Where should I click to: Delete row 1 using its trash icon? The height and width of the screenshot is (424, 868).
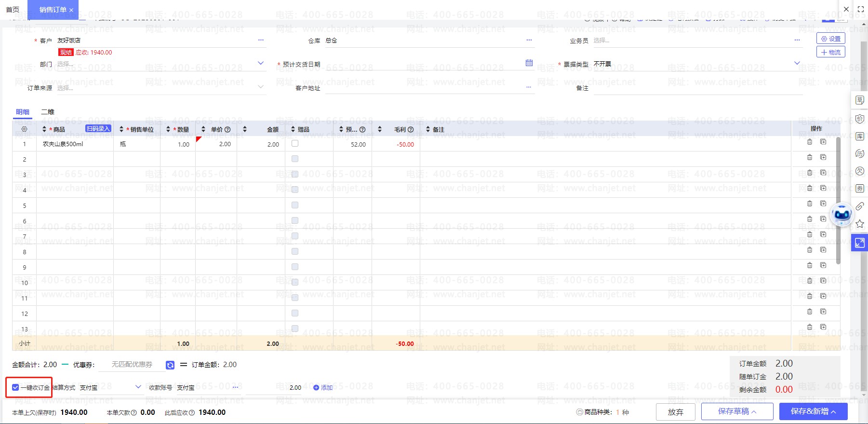coord(810,142)
